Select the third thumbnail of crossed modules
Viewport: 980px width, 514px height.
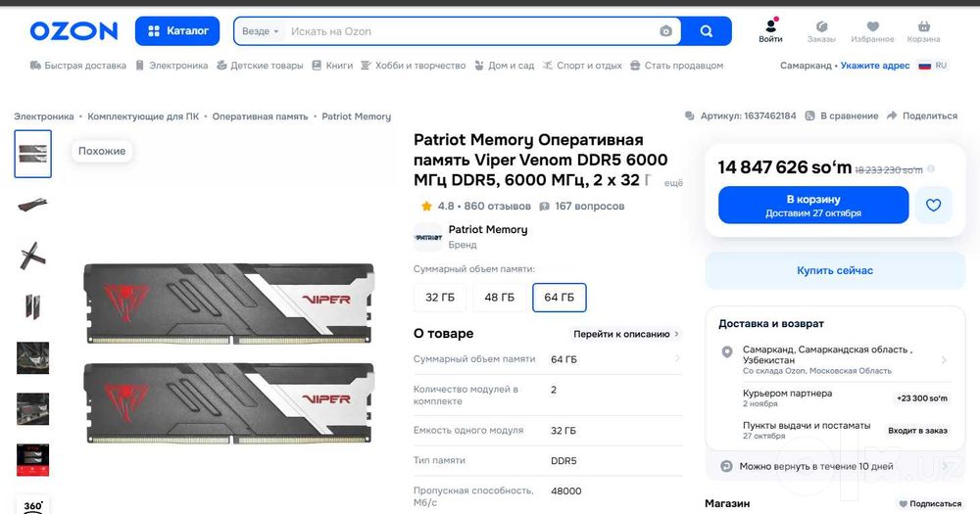[32, 256]
